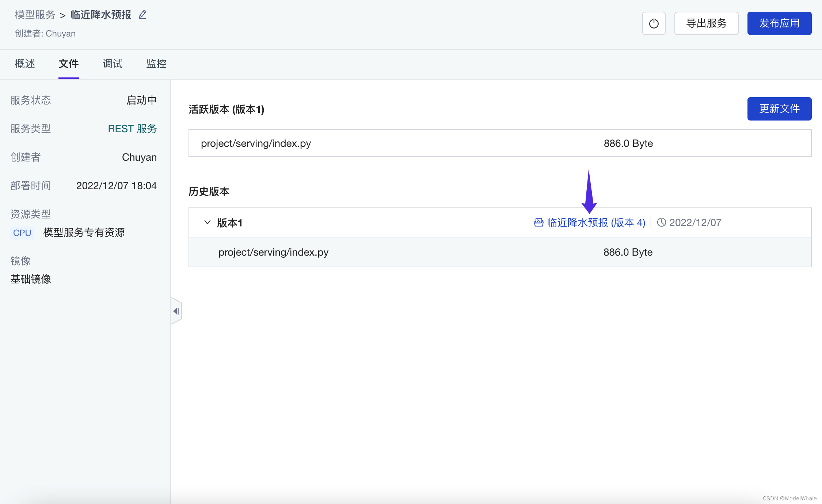This screenshot has width=822, height=504.
Task: Switch to the 概述 tab
Action: [x=25, y=64]
